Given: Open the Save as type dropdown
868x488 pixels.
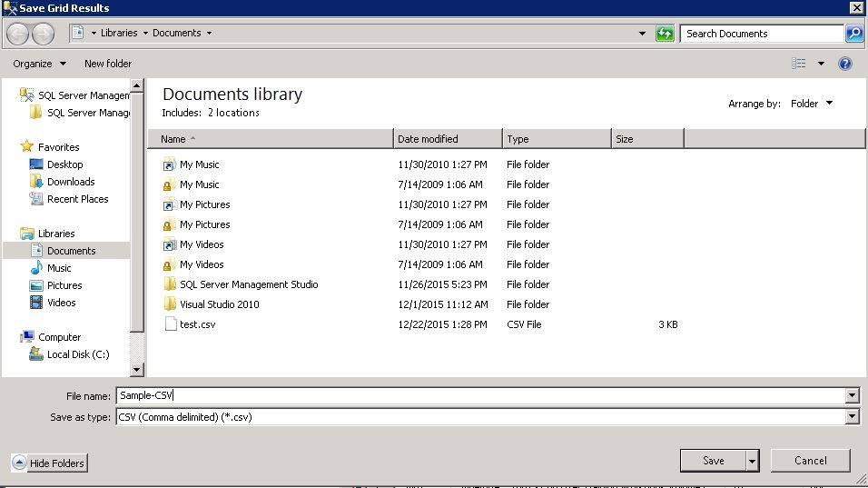Looking at the screenshot, I should tap(852, 416).
